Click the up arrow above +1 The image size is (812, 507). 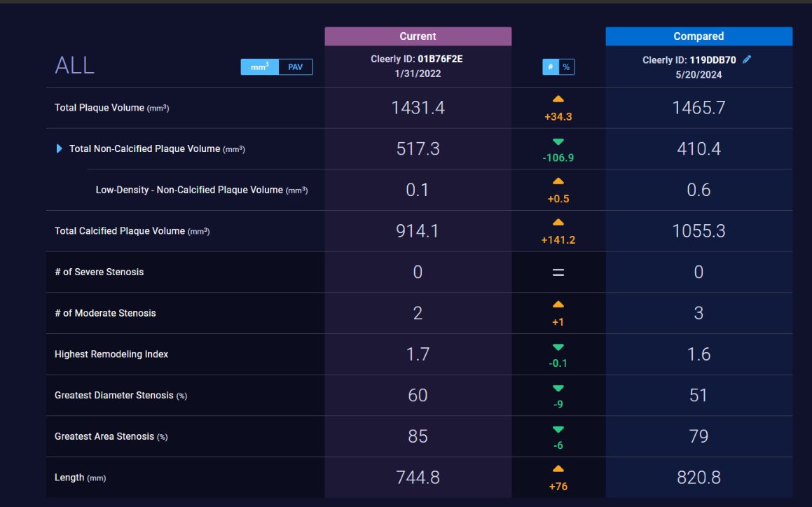[558, 305]
